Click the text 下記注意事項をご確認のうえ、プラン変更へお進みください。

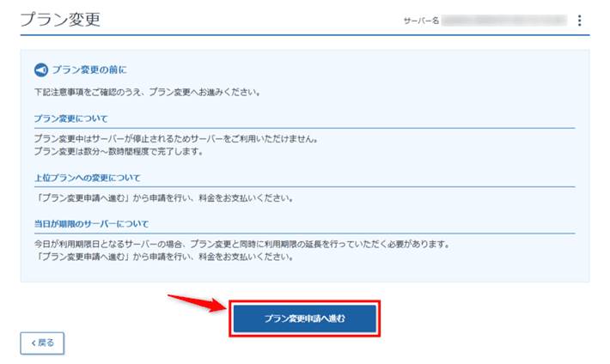tap(148, 92)
